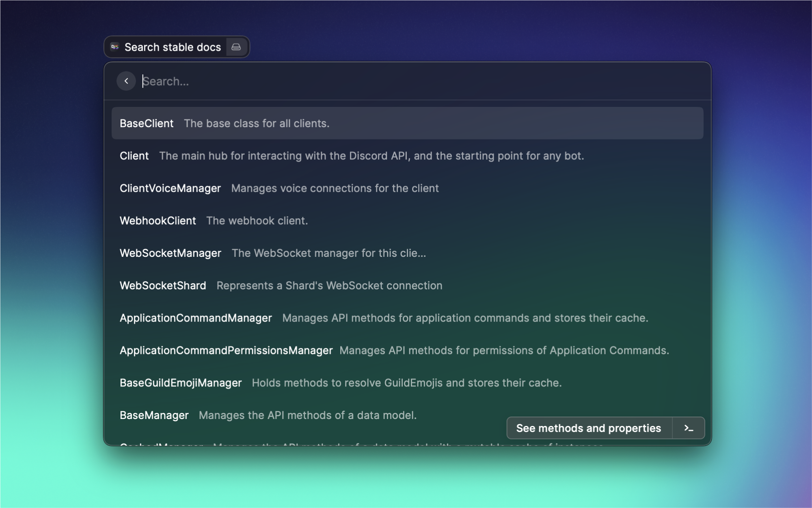Click the discord.js logo icon
Image resolution: width=812 pixels, height=508 pixels.
[115, 47]
